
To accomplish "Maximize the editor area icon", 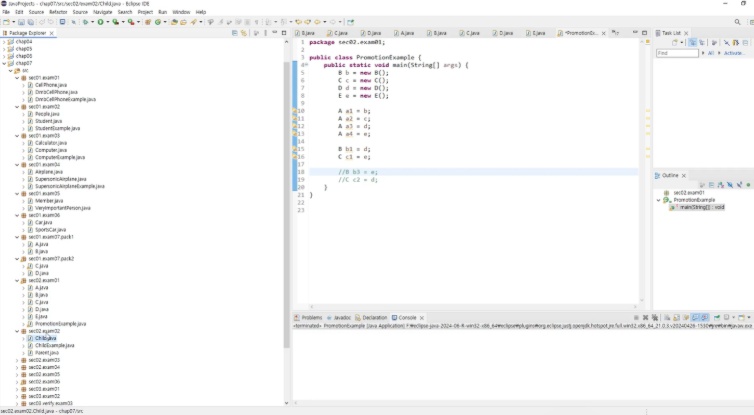I will pos(644,33).
